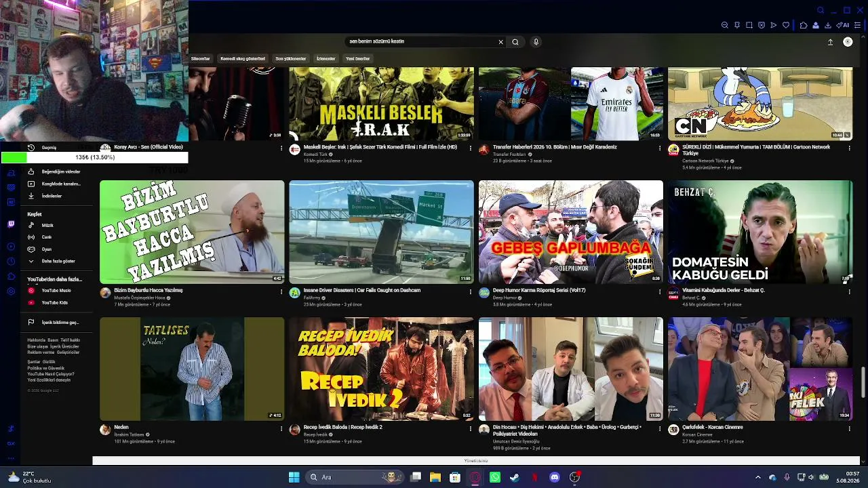Click the taskbar Ara search box
Screen dimensions: 868x488
pyautogui.click(x=353, y=477)
